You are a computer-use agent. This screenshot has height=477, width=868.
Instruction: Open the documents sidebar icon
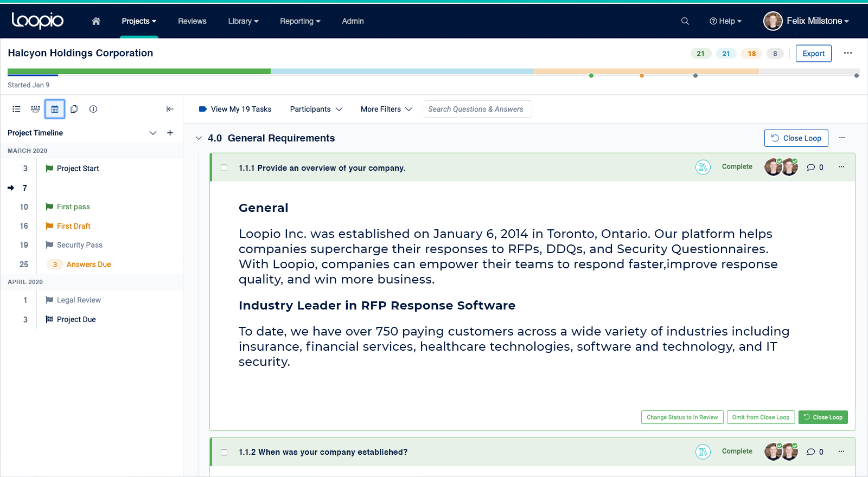coord(74,109)
